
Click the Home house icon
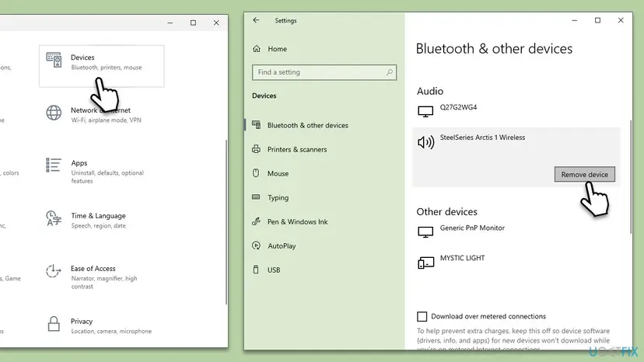click(257, 49)
